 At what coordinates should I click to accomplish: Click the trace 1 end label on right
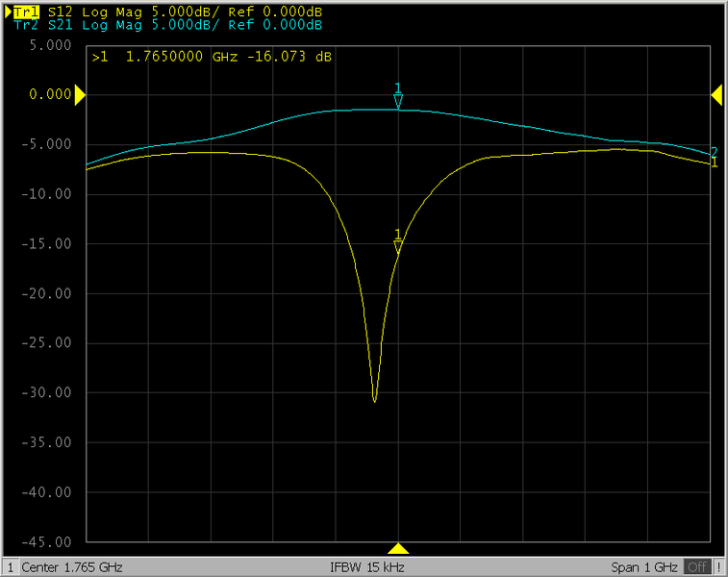(714, 163)
